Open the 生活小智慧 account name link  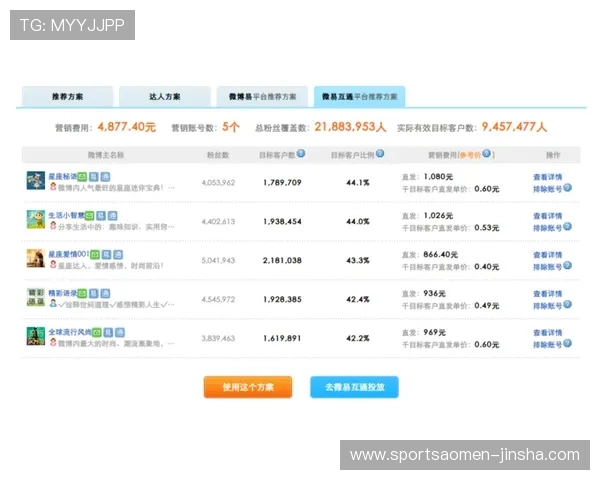point(66,216)
